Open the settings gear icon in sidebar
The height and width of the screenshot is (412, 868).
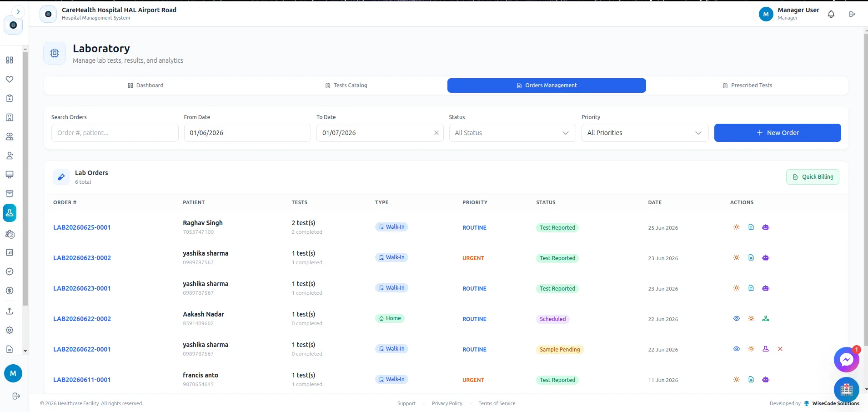click(10, 330)
